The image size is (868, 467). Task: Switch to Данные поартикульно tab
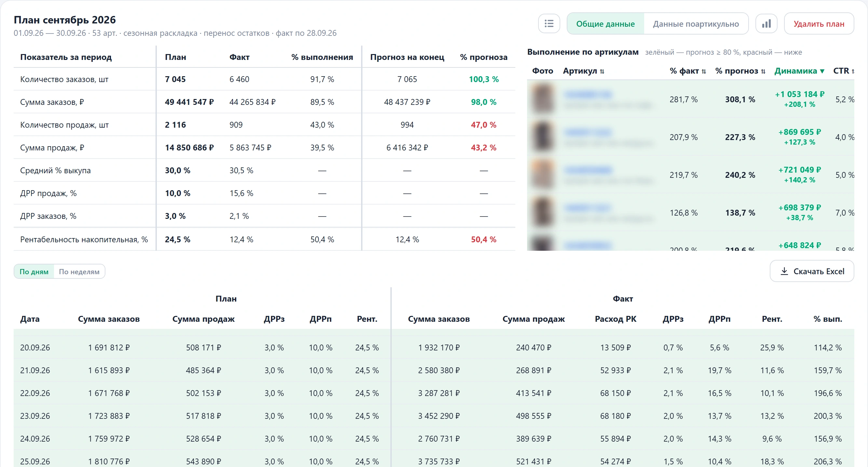(696, 23)
